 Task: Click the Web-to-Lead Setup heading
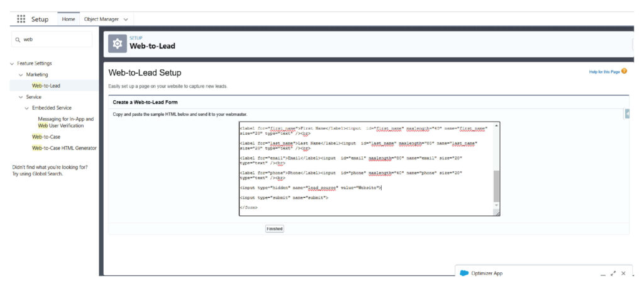pyautogui.click(x=145, y=73)
